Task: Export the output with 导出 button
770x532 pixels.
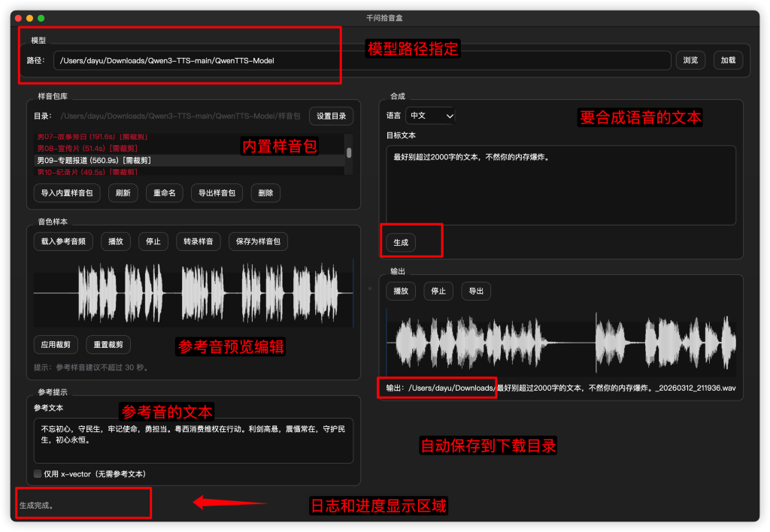Action: tap(476, 291)
